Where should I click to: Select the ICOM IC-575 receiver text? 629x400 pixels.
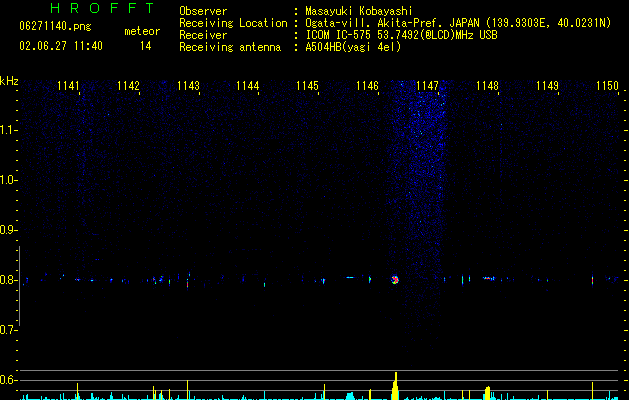coord(401,35)
